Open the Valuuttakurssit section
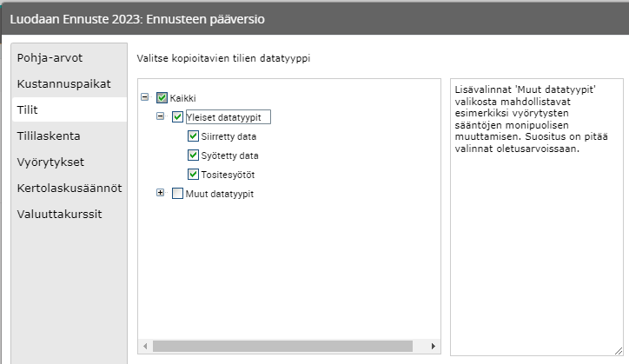Image resolution: width=629 pixels, height=364 pixels. 59,214
